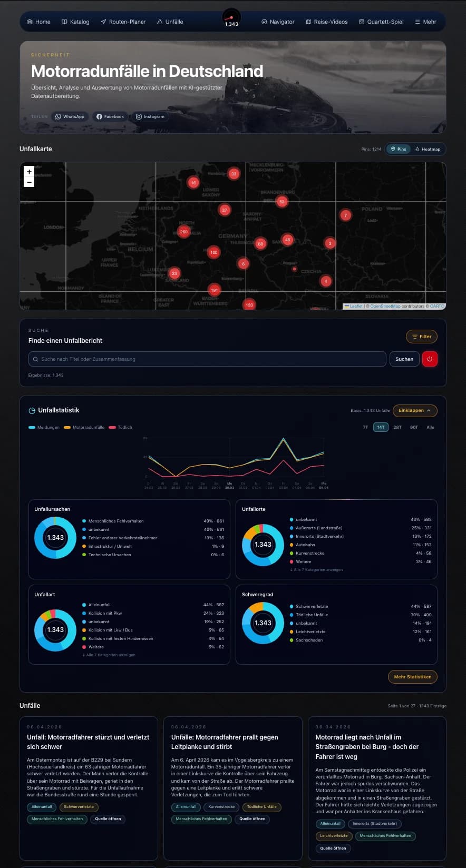Image resolution: width=466 pixels, height=868 pixels.
Task: Click the Mehr Statistiken button
Action: point(412,677)
